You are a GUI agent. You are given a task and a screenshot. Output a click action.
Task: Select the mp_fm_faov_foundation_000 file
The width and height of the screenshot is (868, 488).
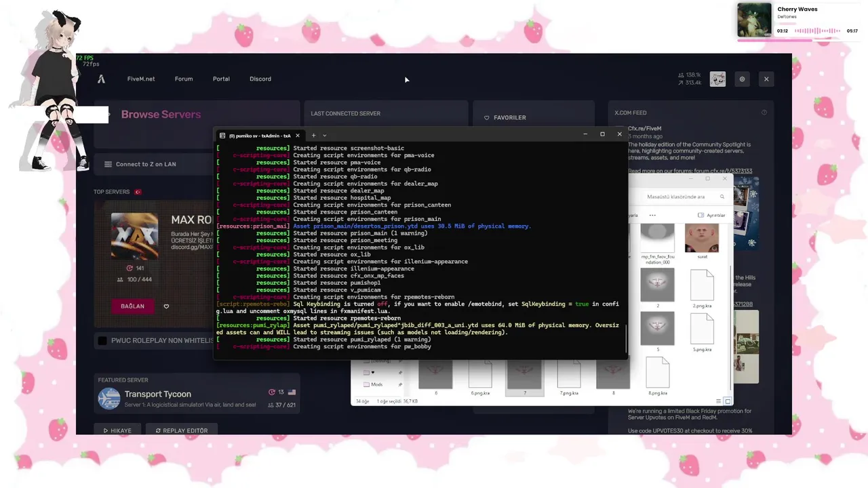(x=657, y=243)
